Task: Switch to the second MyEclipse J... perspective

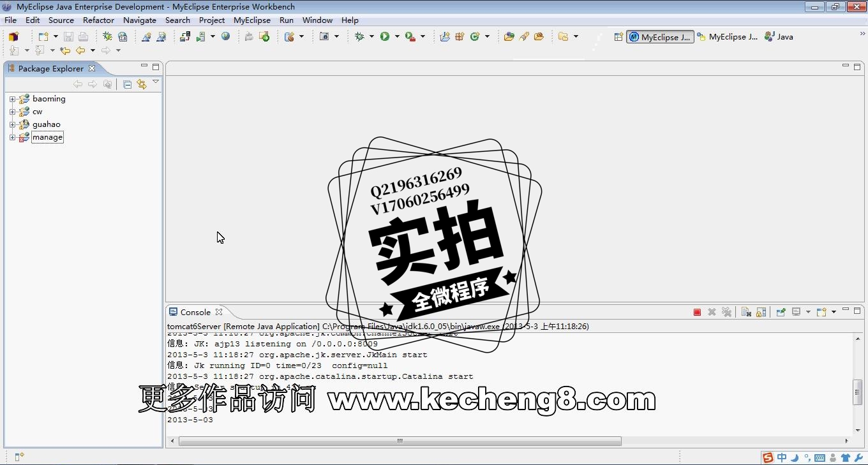Action: (728, 37)
